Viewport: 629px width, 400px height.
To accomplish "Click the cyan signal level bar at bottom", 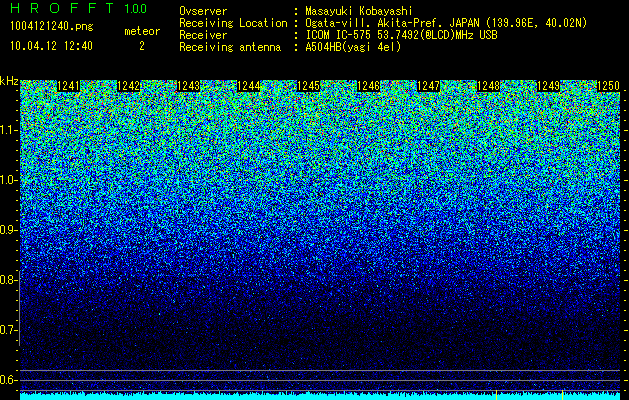I will (321, 396).
